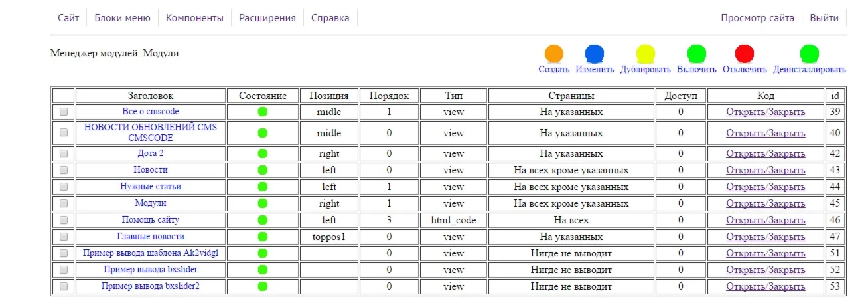Click the Порядок column header
The height and width of the screenshot is (305, 868).
point(394,96)
